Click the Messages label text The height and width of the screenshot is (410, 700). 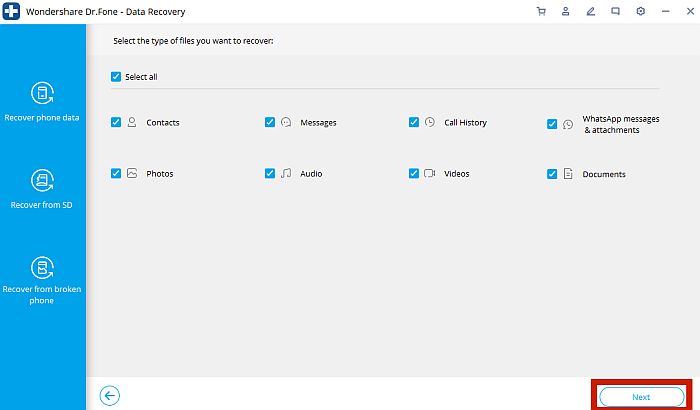pos(318,123)
